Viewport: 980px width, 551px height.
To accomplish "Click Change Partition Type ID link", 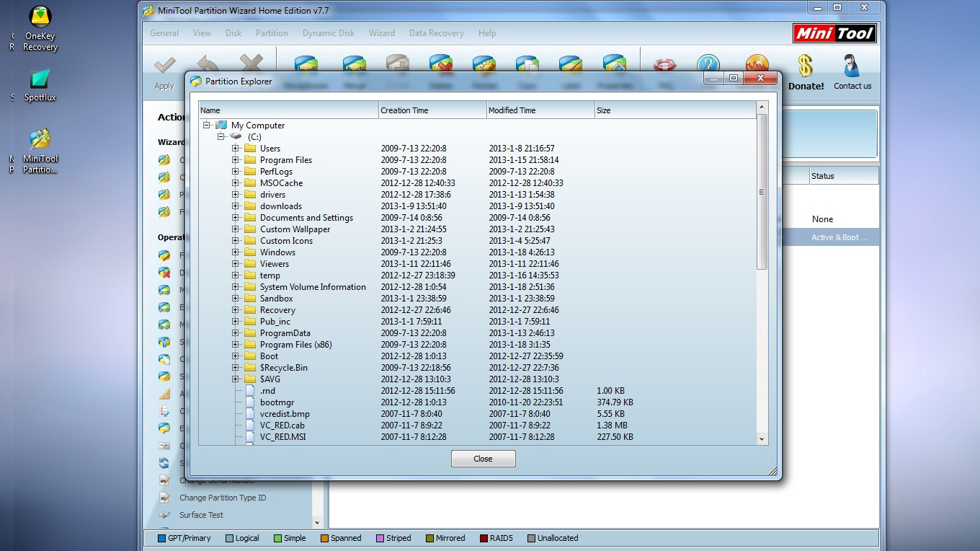I will pos(223,498).
